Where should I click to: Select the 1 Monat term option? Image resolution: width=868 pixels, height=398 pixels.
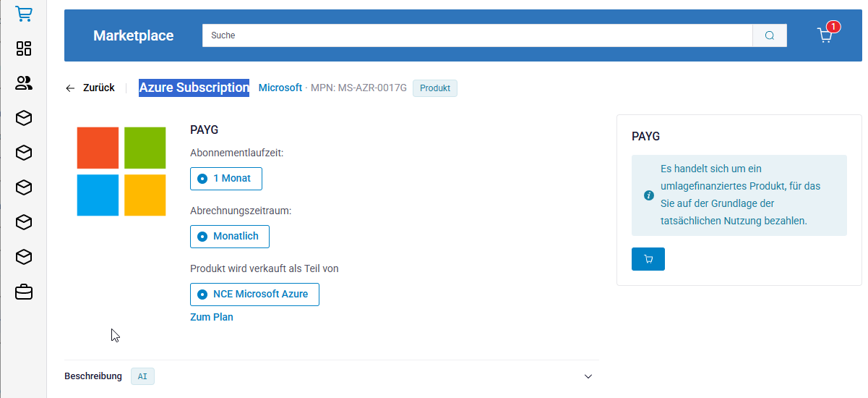point(226,179)
